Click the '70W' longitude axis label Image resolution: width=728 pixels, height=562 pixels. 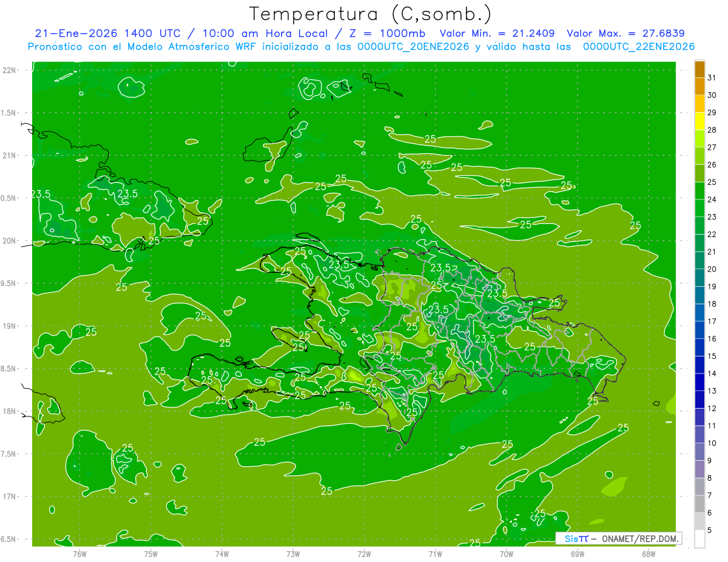[x=507, y=554]
